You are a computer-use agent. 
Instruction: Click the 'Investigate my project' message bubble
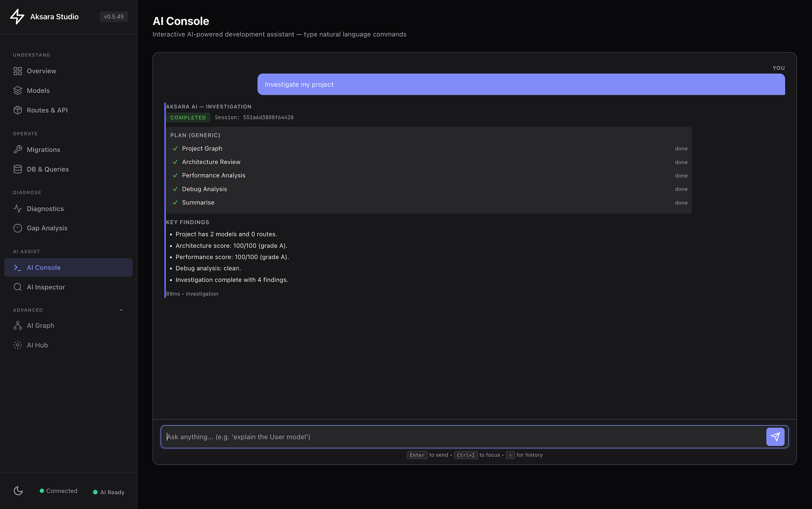point(521,84)
